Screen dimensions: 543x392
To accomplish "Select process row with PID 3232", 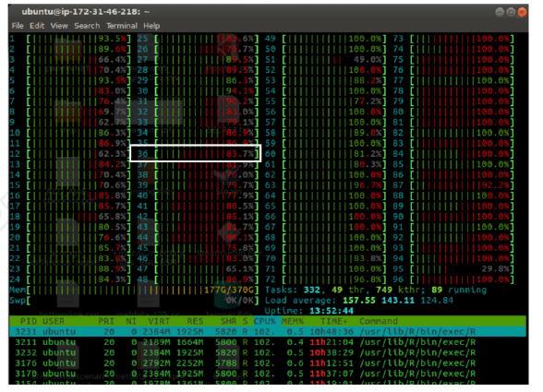I will [268, 353].
